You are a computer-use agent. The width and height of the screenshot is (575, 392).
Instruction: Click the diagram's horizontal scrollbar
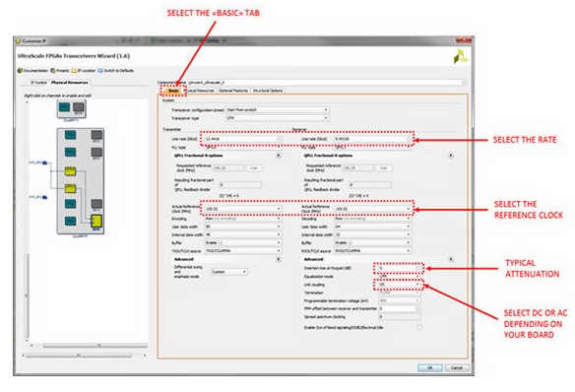click(x=95, y=346)
